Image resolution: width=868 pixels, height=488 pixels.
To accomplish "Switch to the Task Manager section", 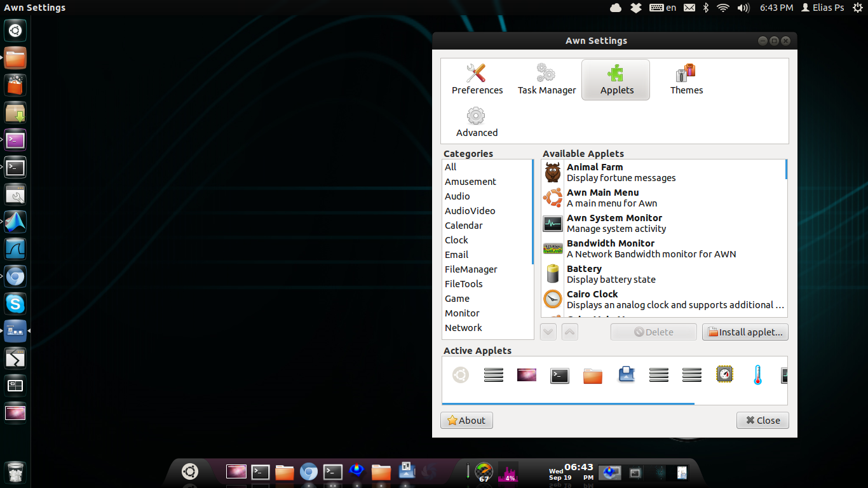I will pos(546,79).
